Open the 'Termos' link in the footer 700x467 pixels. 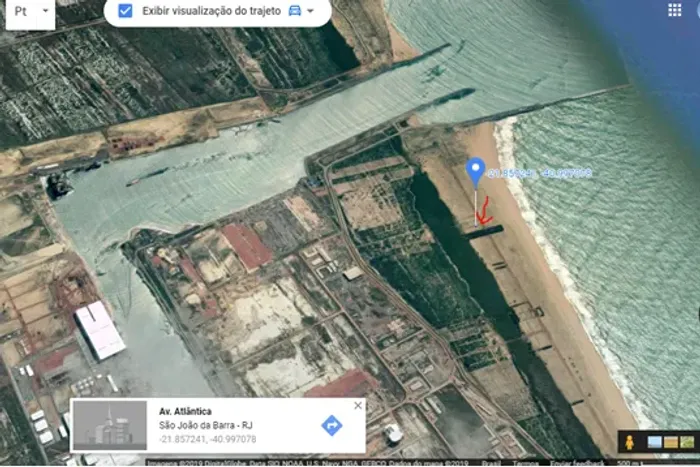coord(526,463)
